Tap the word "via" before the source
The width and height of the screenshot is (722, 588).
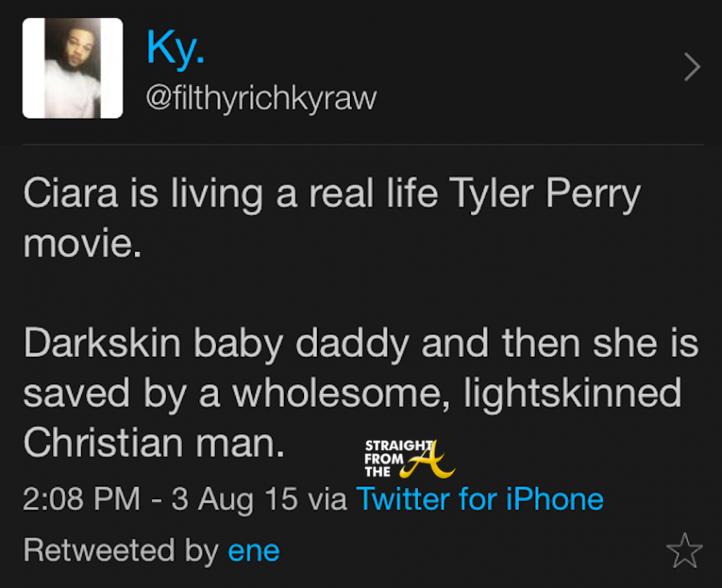coord(327,499)
